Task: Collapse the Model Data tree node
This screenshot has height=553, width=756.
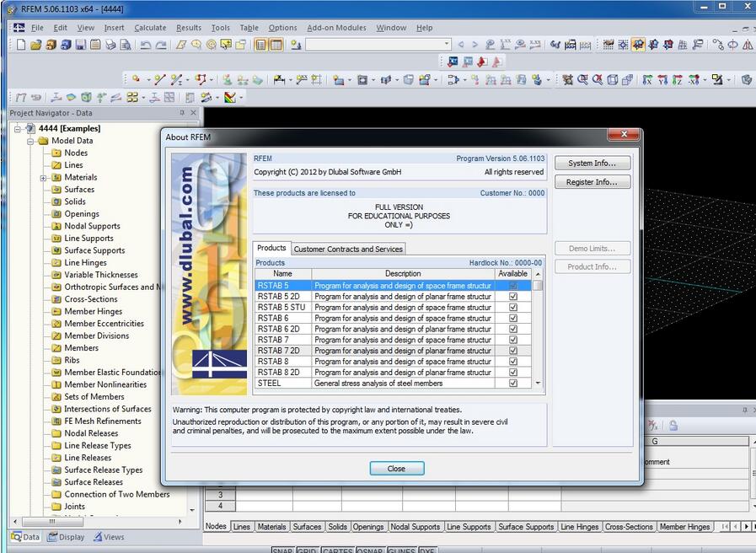Action: click(x=30, y=142)
